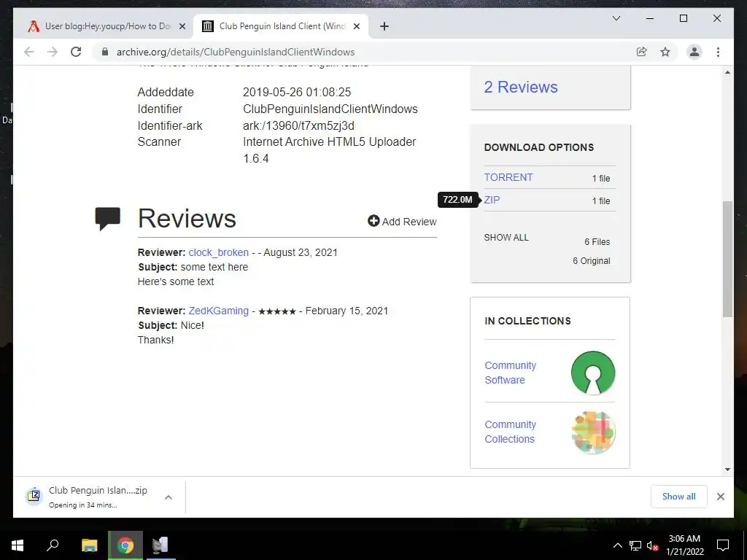This screenshot has height=560, width=747.
Task: Open reviewer clock_broken profile
Action: pyautogui.click(x=218, y=252)
